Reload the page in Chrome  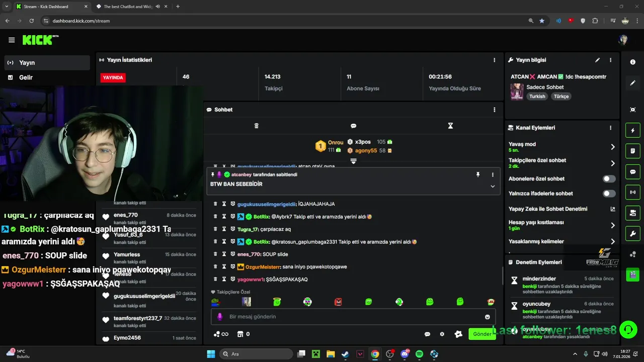pos(32,21)
